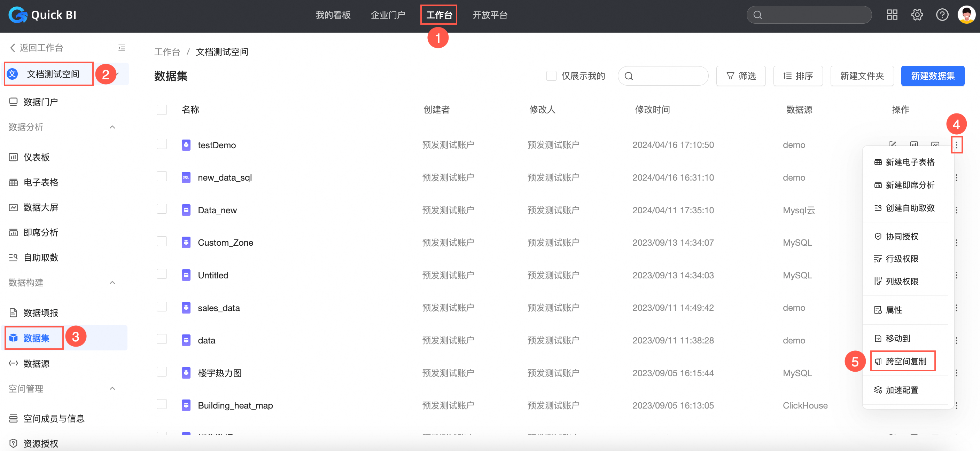Click the sidebar collapse icon beside 返回工作台
This screenshot has height=451, width=980.
pos(121,48)
